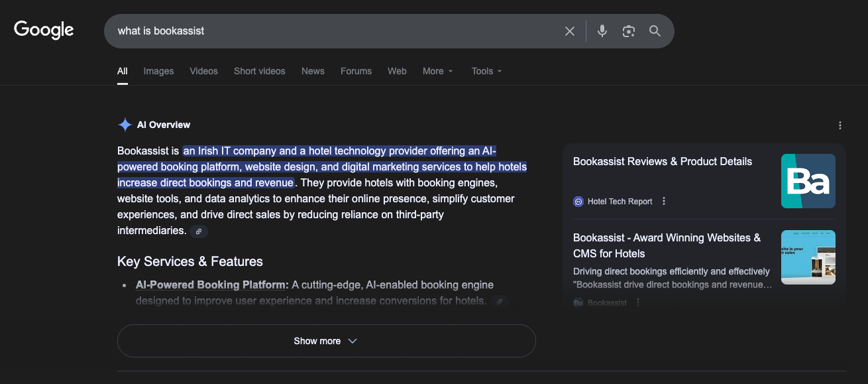Viewport: 868px width, 384px height.
Task: Select the Short videos tab
Action: click(x=259, y=71)
